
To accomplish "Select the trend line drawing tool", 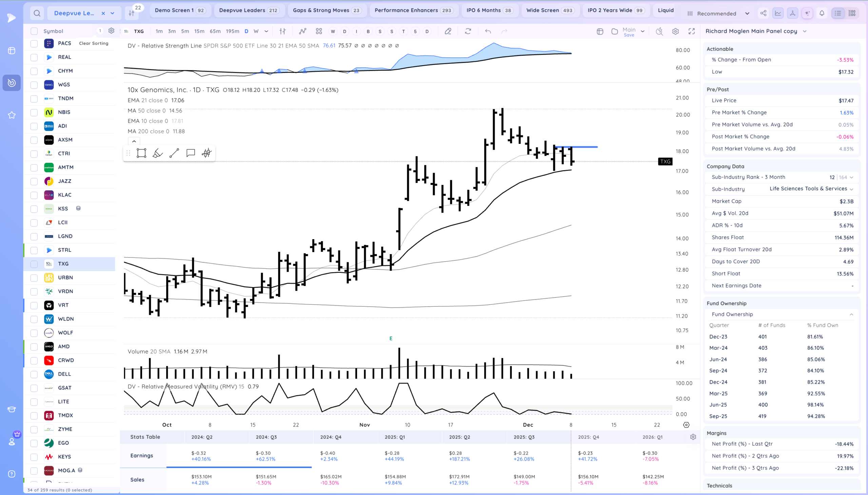I will click(174, 153).
